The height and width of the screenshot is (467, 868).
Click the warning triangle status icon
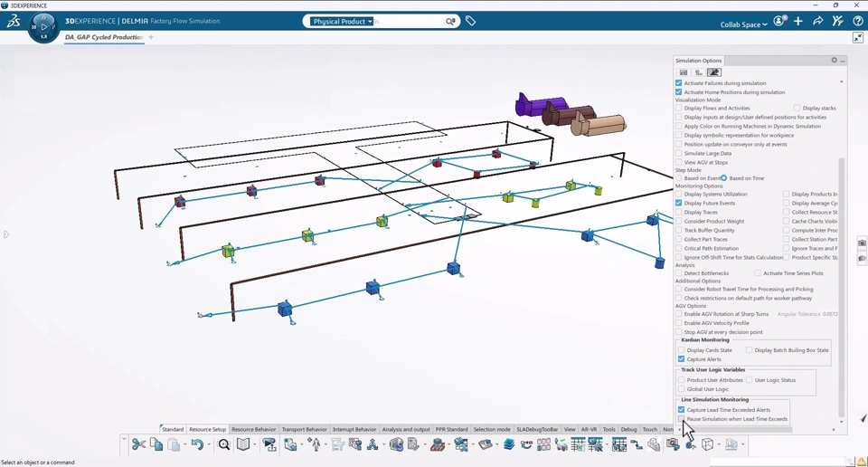click(x=862, y=462)
